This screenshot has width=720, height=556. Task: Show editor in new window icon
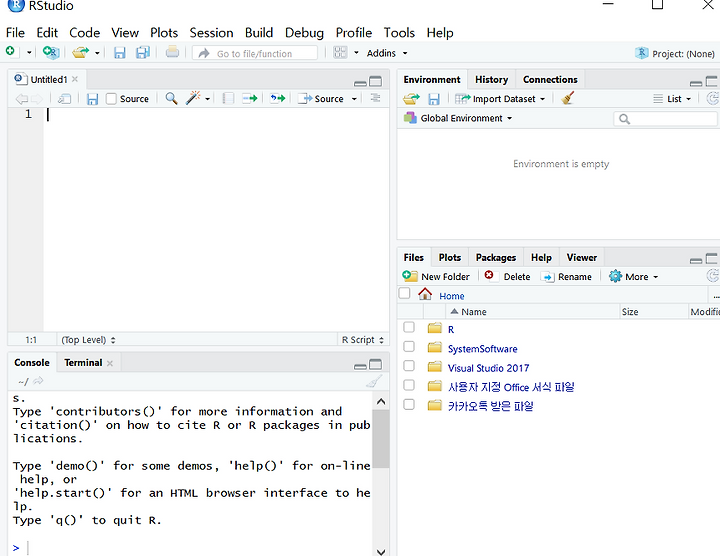point(64,99)
